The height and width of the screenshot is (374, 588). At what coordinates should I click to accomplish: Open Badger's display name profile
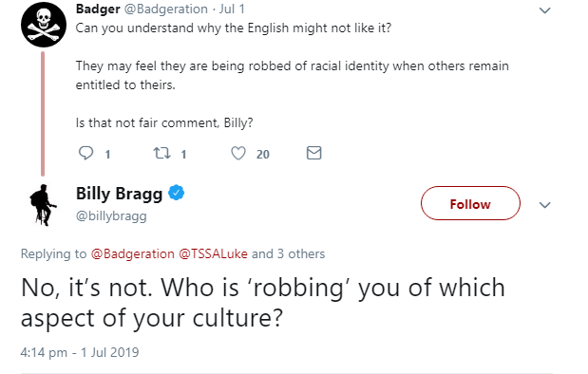pyautogui.click(x=98, y=9)
